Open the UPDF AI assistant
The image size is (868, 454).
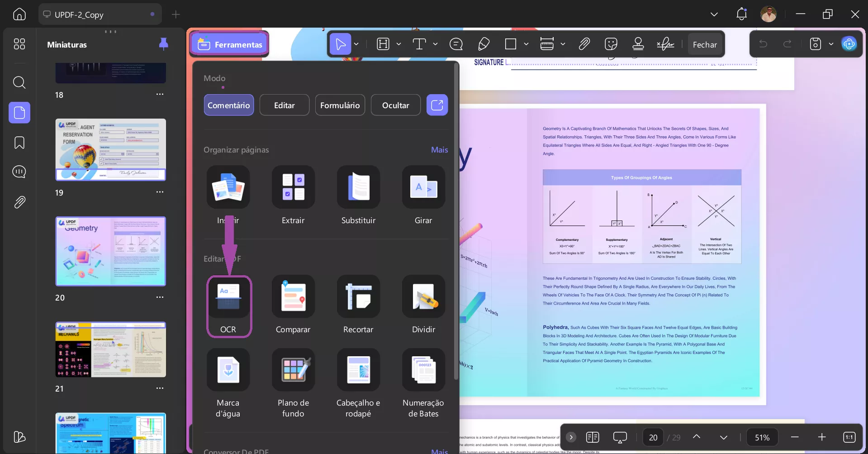[x=849, y=44]
